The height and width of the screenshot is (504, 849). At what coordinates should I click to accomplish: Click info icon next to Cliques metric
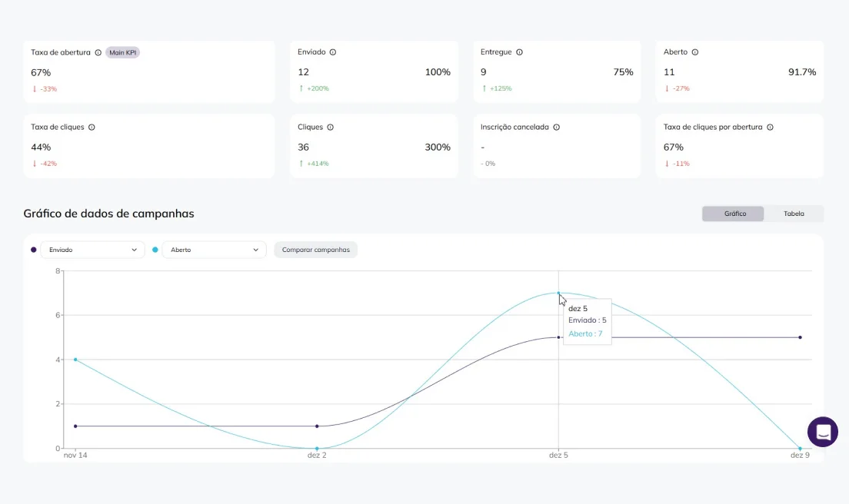tap(331, 128)
